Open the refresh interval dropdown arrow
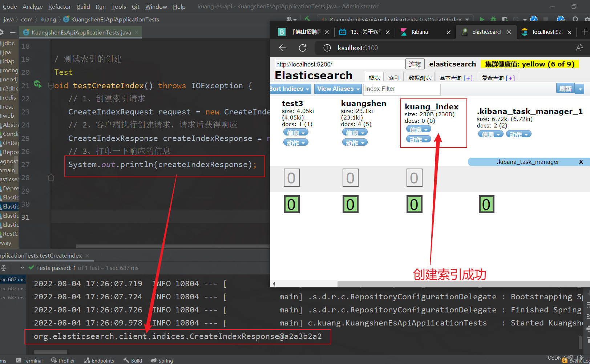Viewport: 590px width, 364px height. pyautogui.click(x=581, y=89)
